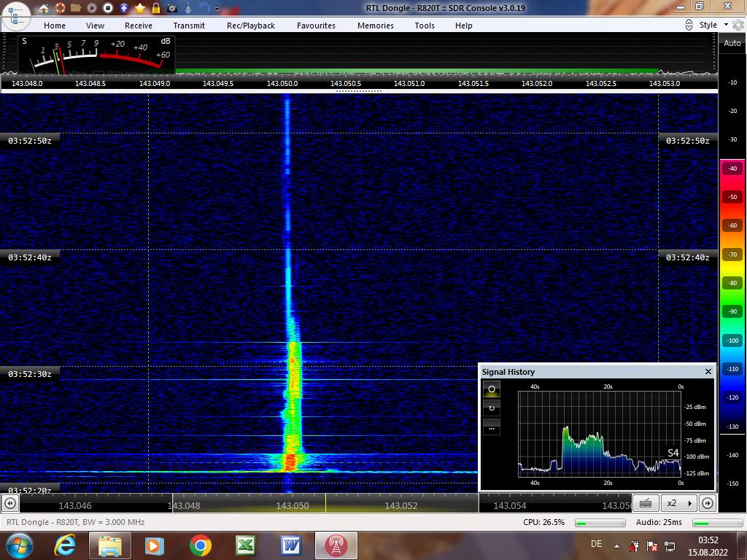The width and height of the screenshot is (747, 560).
Task: Open the Receive ribbon tab
Action: pyautogui.click(x=139, y=26)
